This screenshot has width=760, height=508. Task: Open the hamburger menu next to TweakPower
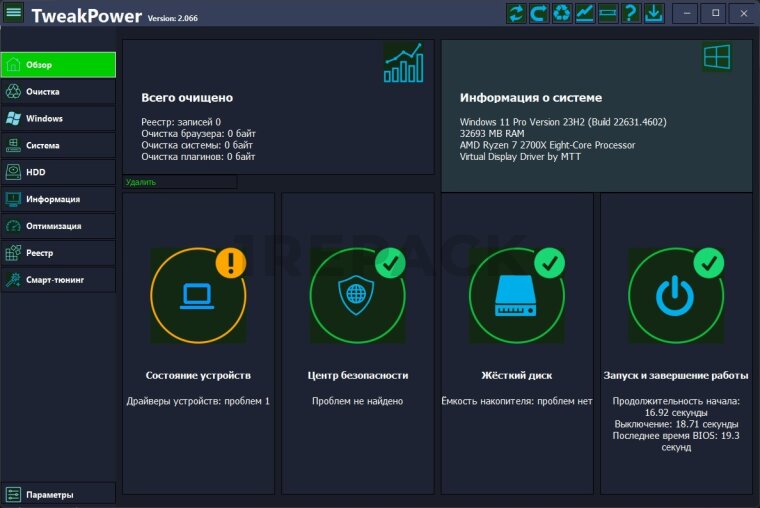point(14,13)
